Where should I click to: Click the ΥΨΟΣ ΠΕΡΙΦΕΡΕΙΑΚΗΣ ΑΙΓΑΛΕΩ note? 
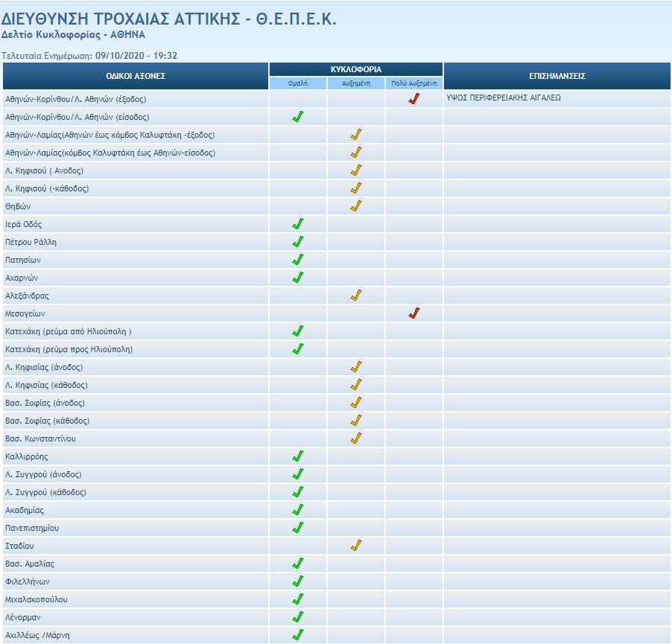click(504, 98)
